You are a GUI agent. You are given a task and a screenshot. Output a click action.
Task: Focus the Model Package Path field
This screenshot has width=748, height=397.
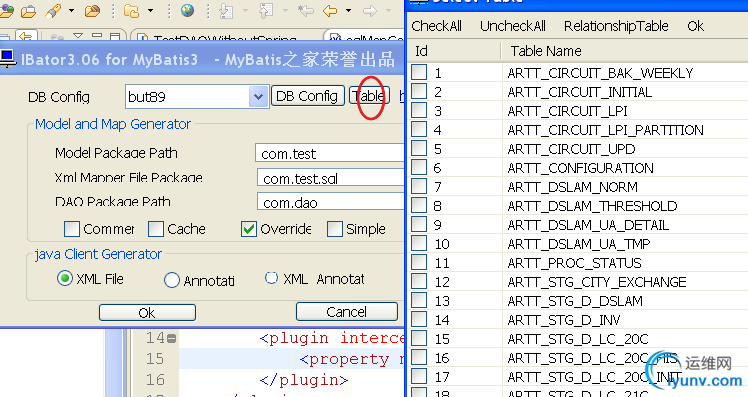[x=330, y=154]
